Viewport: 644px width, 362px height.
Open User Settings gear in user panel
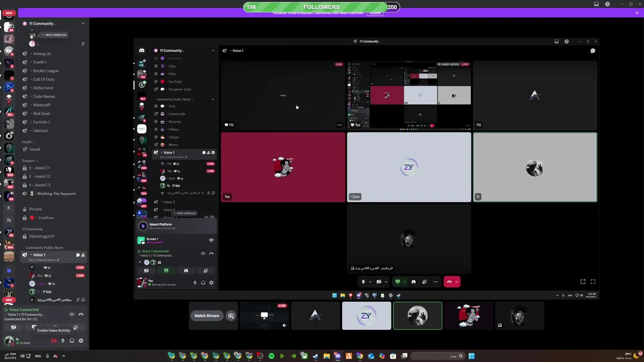[81, 341]
